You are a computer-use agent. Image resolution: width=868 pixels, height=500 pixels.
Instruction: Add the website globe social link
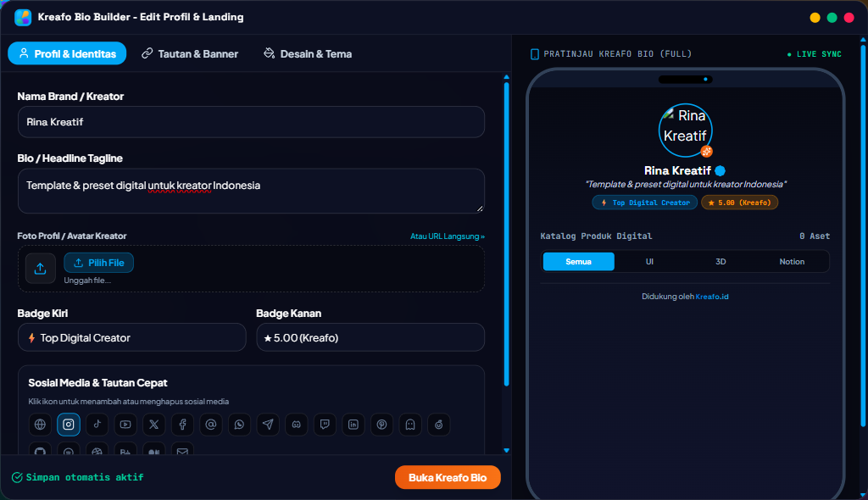click(x=40, y=425)
